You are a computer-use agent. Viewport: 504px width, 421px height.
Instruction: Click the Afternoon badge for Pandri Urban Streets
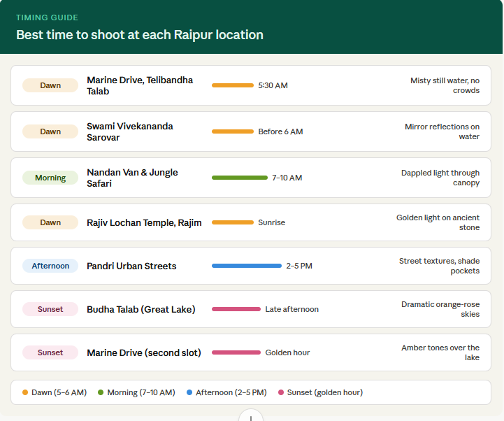tap(50, 266)
